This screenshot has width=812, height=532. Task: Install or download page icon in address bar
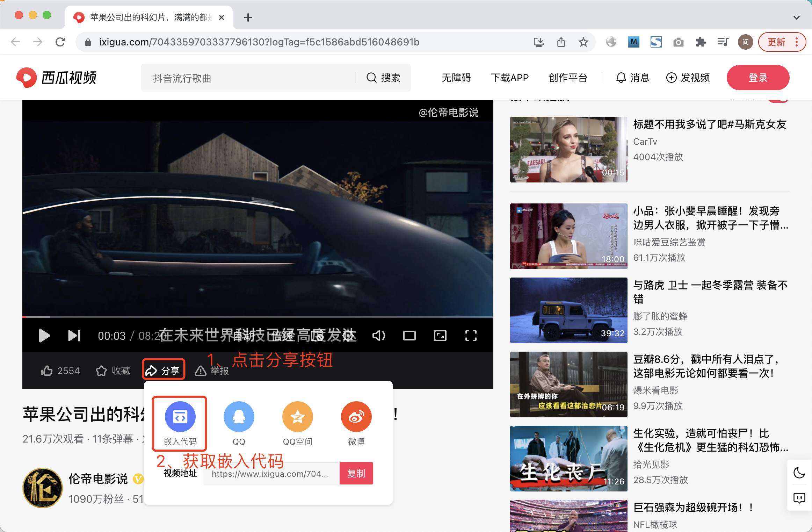[x=538, y=42]
